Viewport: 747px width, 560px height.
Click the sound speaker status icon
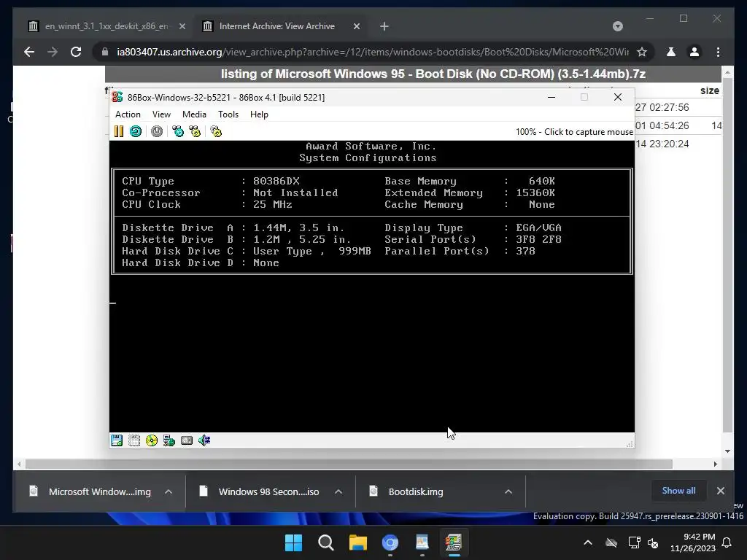point(204,440)
